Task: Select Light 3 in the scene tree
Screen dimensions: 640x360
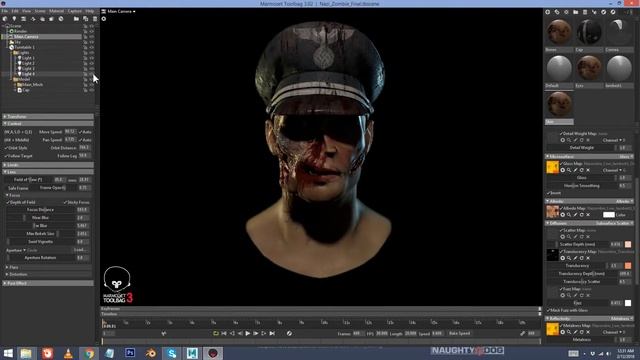Action: 28,69
